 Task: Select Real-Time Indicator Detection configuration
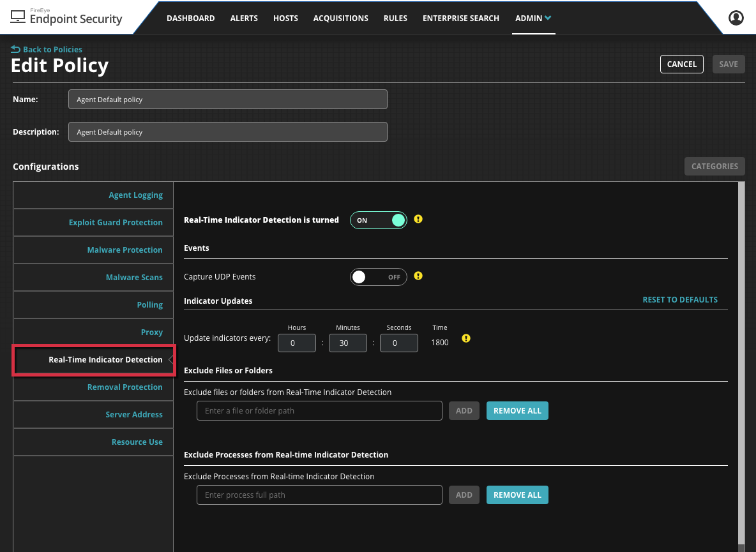pyautogui.click(x=93, y=360)
